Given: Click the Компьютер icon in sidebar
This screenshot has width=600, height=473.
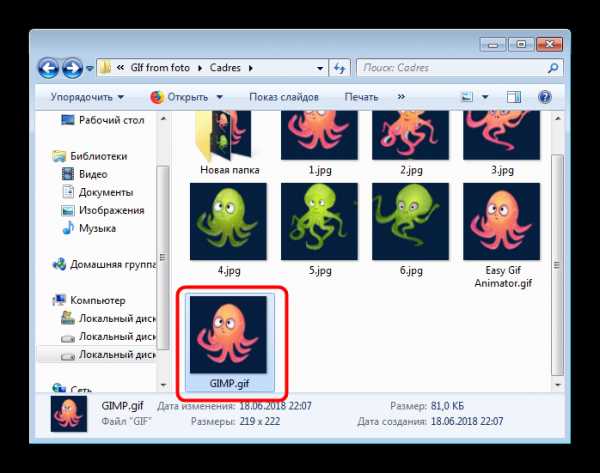Looking at the screenshot, I should [x=59, y=300].
